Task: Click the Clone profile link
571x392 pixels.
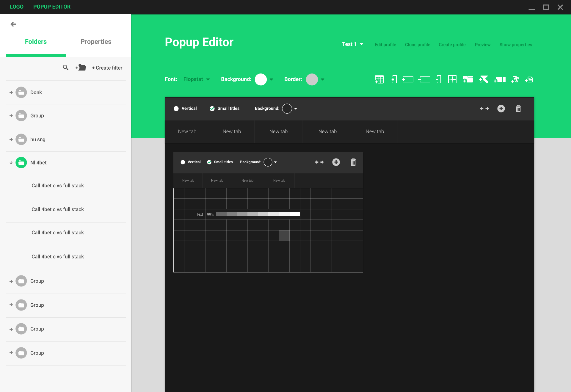Action: click(x=417, y=45)
